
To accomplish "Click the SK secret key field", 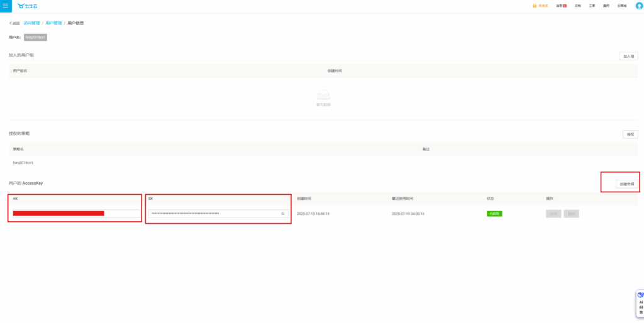I will [214, 214].
